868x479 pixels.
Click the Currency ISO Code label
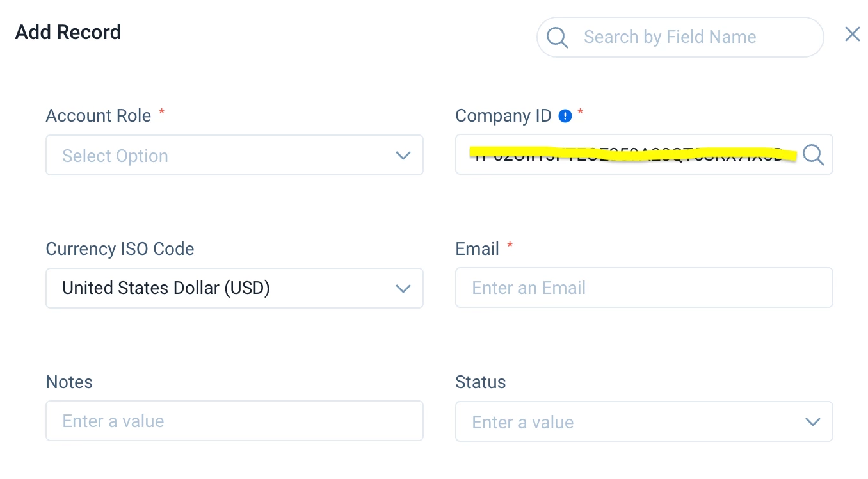[120, 249]
